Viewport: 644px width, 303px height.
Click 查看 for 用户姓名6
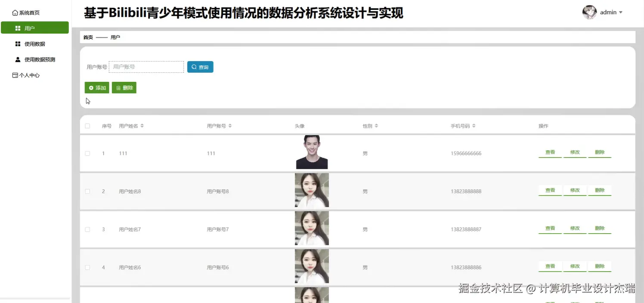pyautogui.click(x=550, y=266)
